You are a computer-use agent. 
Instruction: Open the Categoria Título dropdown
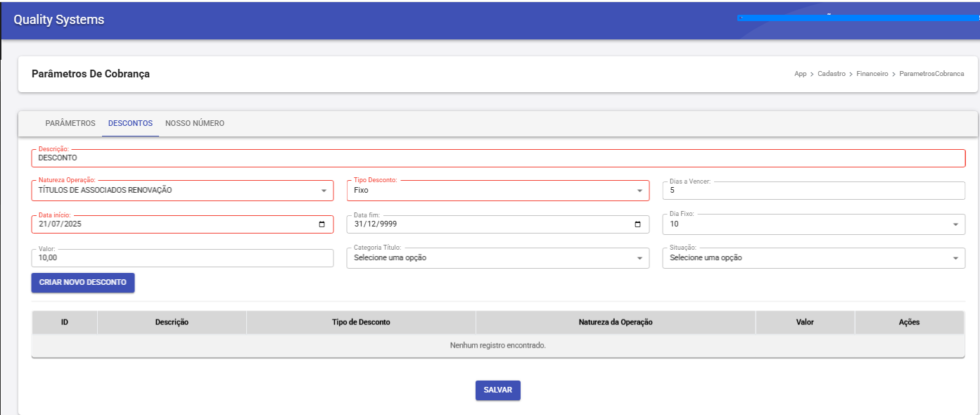pos(639,258)
